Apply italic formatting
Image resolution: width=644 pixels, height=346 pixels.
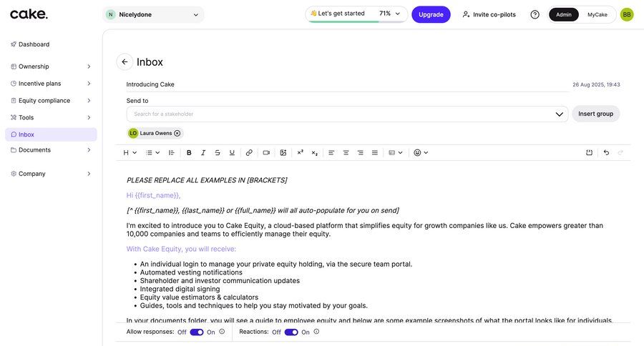coord(203,152)
